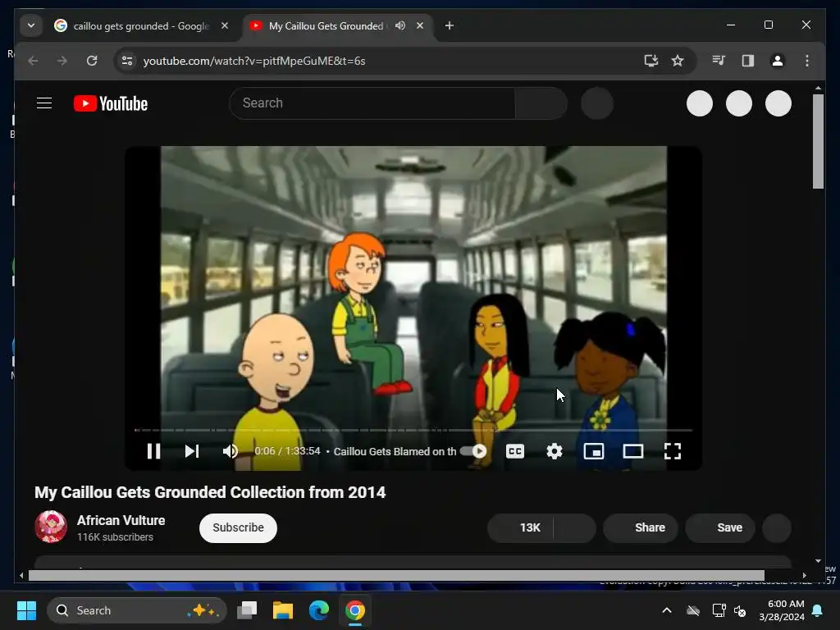The image size is (840, 630).
Task: Open the network display tray icon
Action: click(x=719, y=610)
